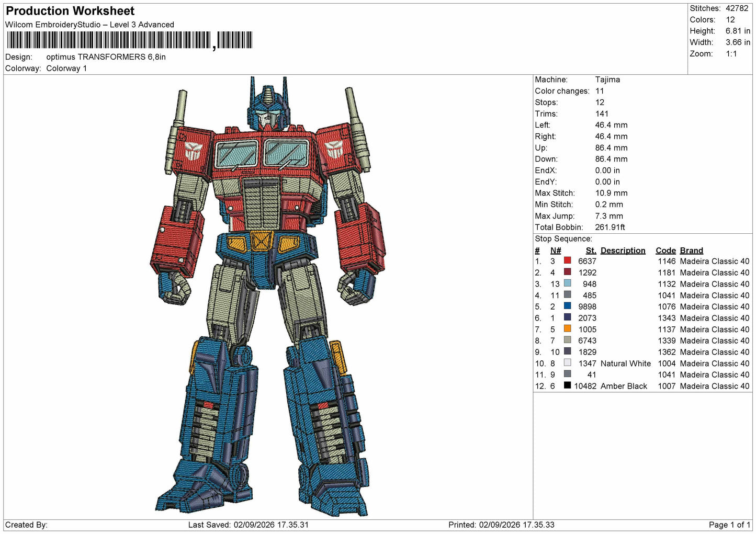Select the "Printed: 02/09/2026 17.35.33" footer text

501,525
